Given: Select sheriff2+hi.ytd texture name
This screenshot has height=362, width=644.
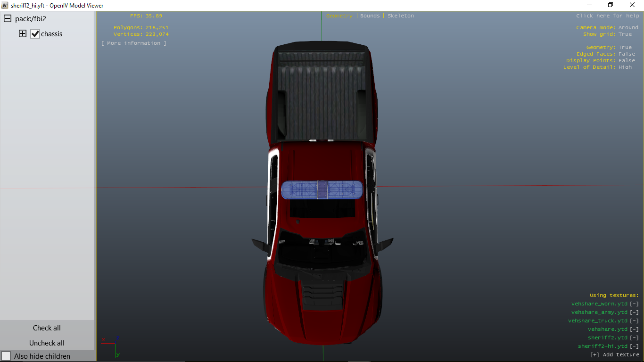Looking at the screenshot, I should (603, 346).
